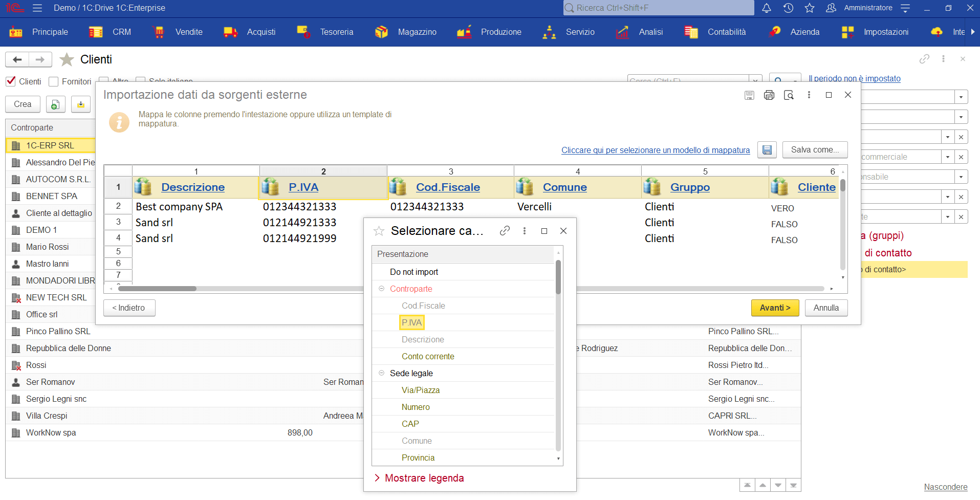980x500 pixels.
Task: Open preview icon in import dialog header
Action: click(789, 95)
